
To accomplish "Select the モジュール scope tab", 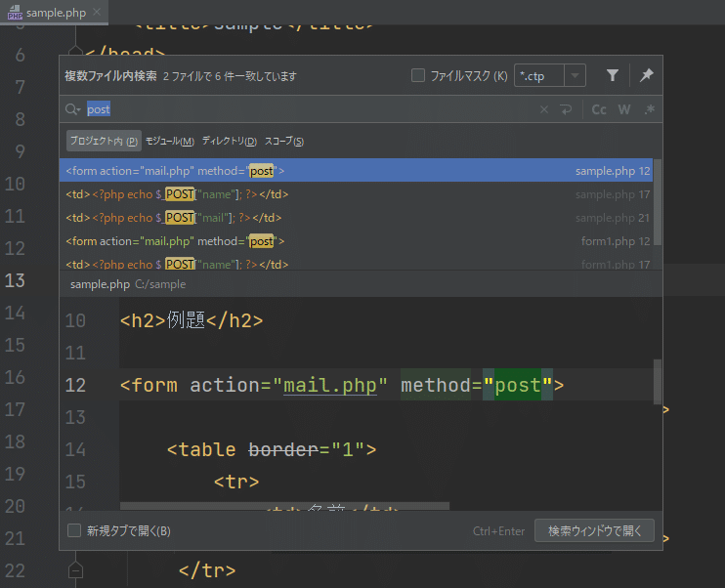I will coord(170,142).
